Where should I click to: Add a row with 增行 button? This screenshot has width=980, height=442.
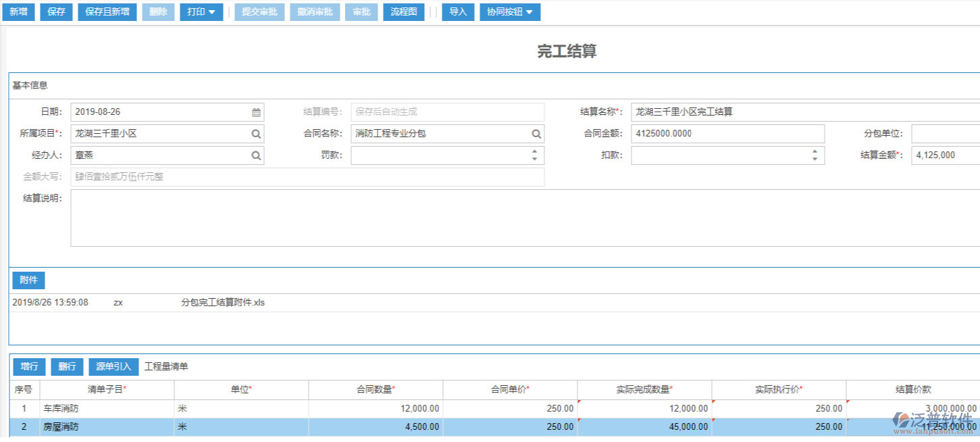coord(29,367)
